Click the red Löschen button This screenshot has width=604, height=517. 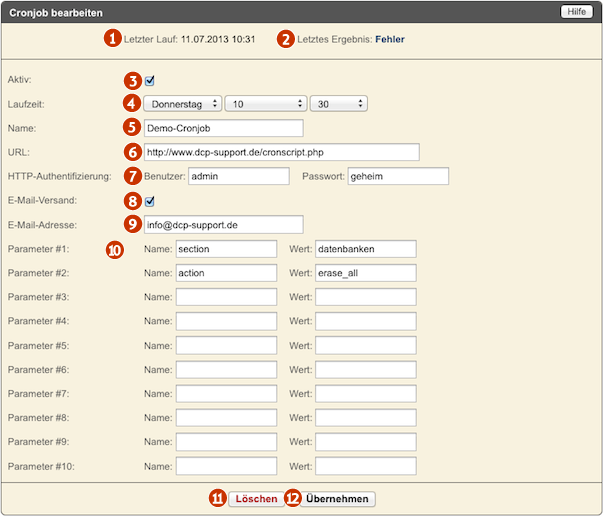(257, 499)
